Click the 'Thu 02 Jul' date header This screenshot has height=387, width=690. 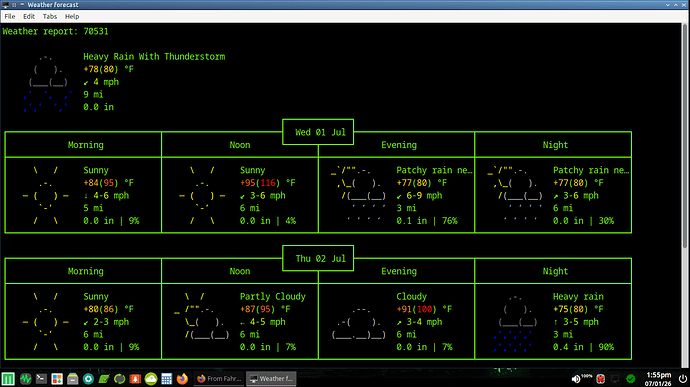point(320,258)
